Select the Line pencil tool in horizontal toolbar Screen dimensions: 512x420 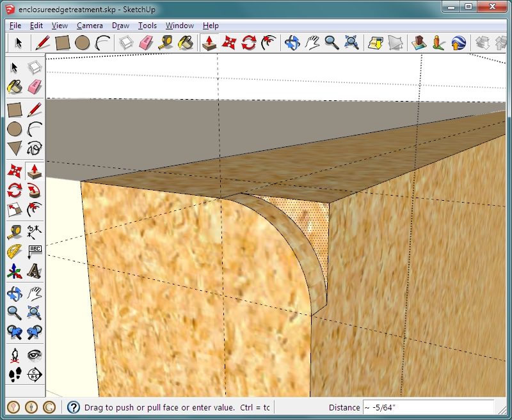(42, 43)
